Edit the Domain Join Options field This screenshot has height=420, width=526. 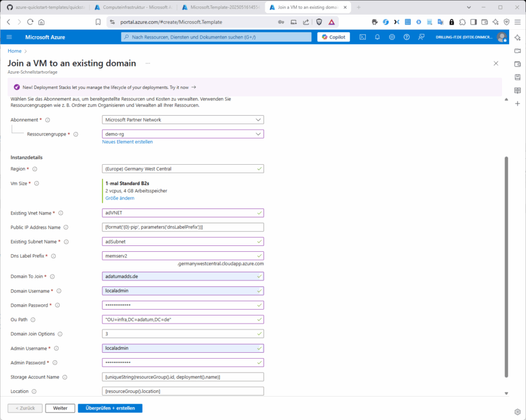pyautogui.click(x=183, y=334)
